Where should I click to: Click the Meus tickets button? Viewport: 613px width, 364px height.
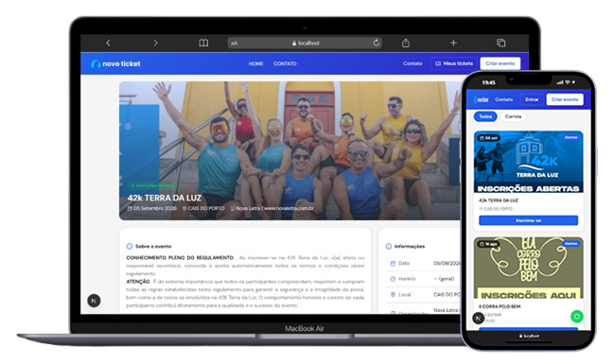[x=454, y=63]
